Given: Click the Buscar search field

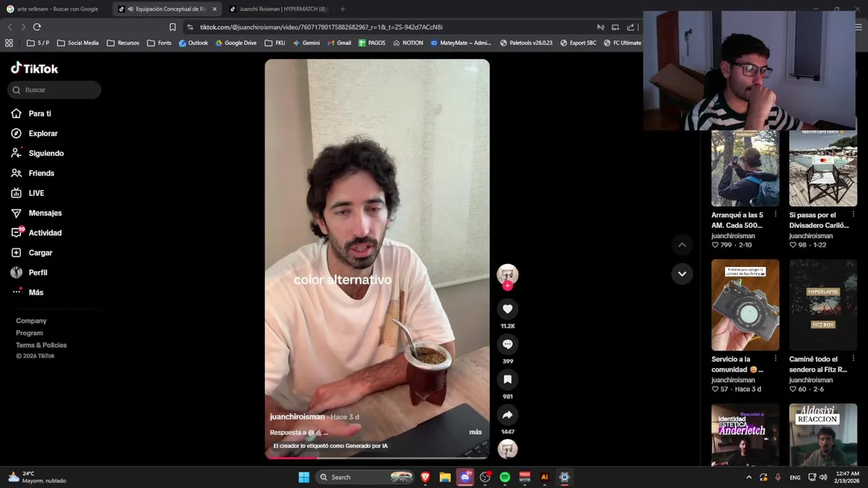Looking at the screenshot, I should (54, 90).
